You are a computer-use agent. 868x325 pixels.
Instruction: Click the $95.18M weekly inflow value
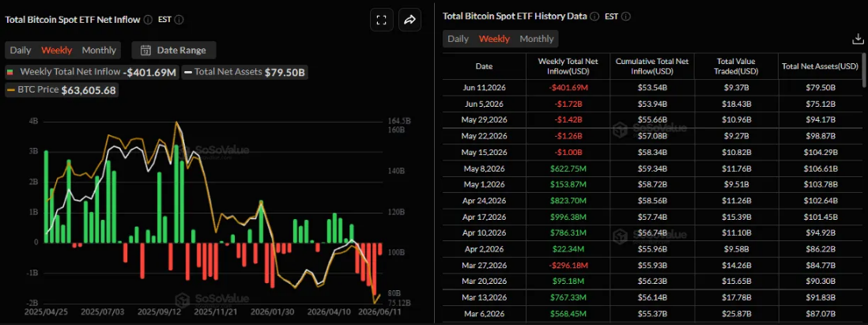click(x=568, y=282)
